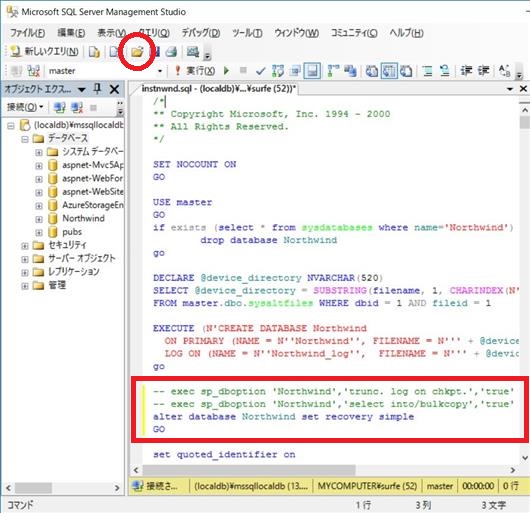Collapse the データベース folder
Viewport: 530px width, 513px height.
tap(25, 139)
